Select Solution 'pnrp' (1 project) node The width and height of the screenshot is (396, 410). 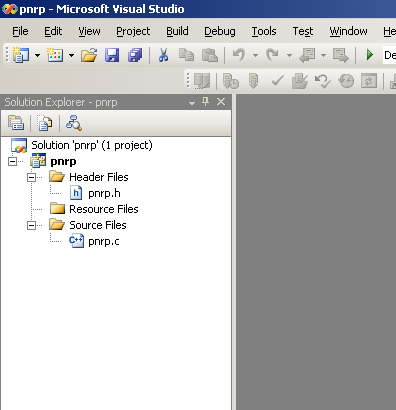click(92, 145)
